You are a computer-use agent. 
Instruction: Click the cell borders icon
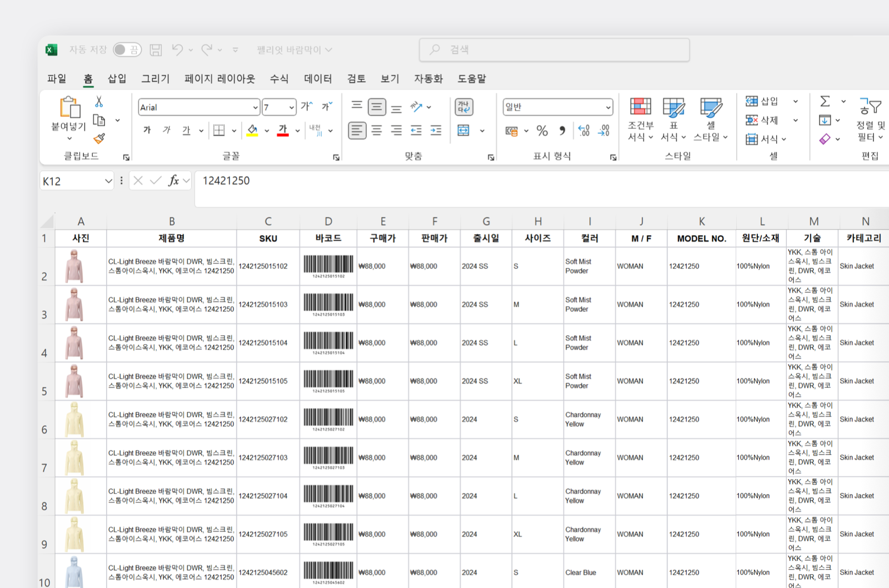(219, 130)
